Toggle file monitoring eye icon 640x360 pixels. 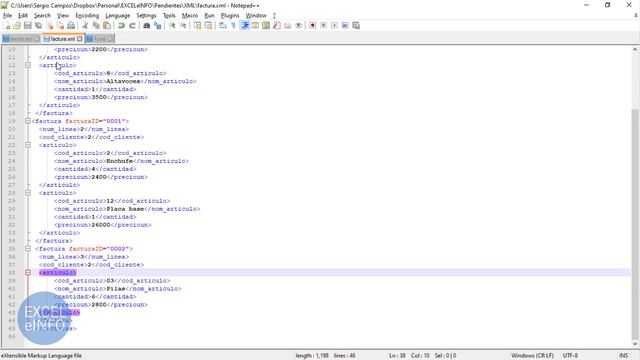pyautogui.click(x=298, y=25)
